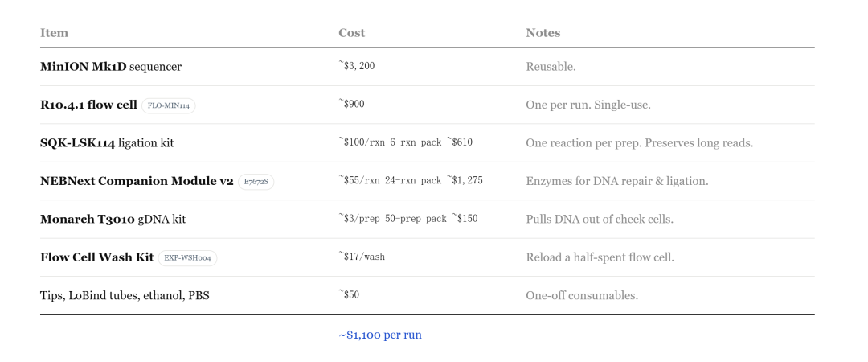Click the 'Reusable.' note
The image size is (868, 362).
pyautogui.click(x=551, y=67)
